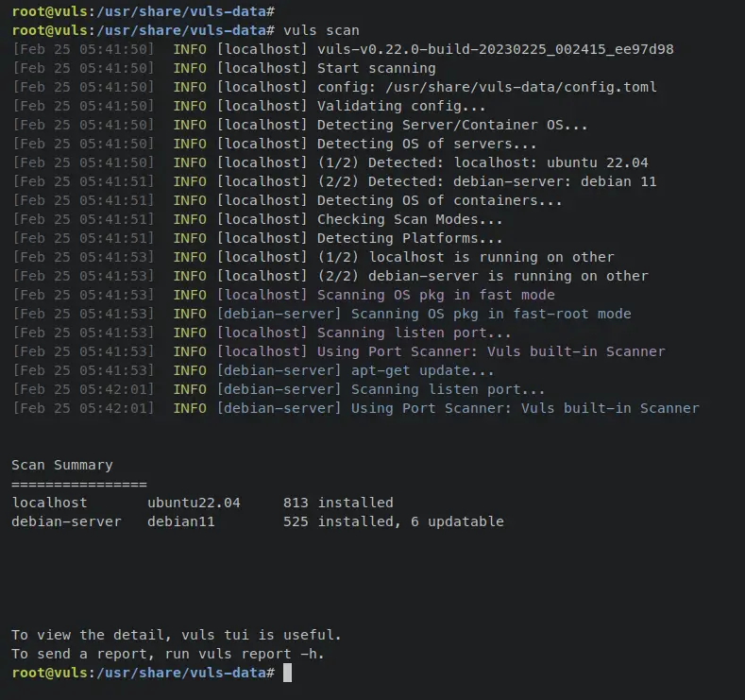Screen dimensions: 745x700
Task: Click 'Validating config...' log entry
Action: (401, 106)
